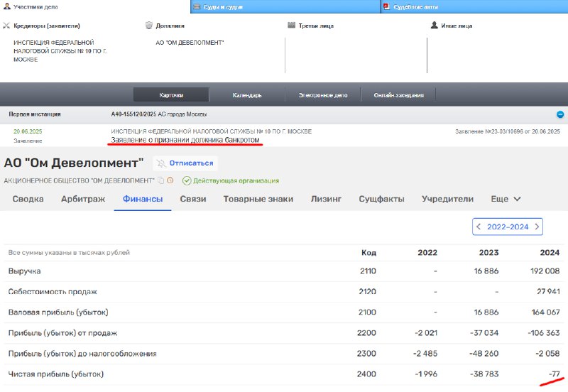Click the 2022–2024 period label

click(508, 227)
